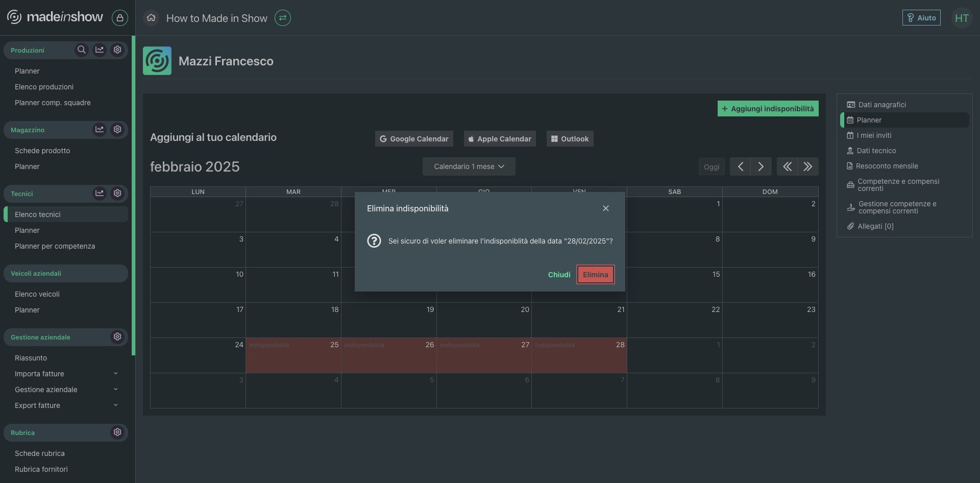Select the red Indisponibilità block on 25
This screenshot has height=483, width=980.
click(293, 357)
